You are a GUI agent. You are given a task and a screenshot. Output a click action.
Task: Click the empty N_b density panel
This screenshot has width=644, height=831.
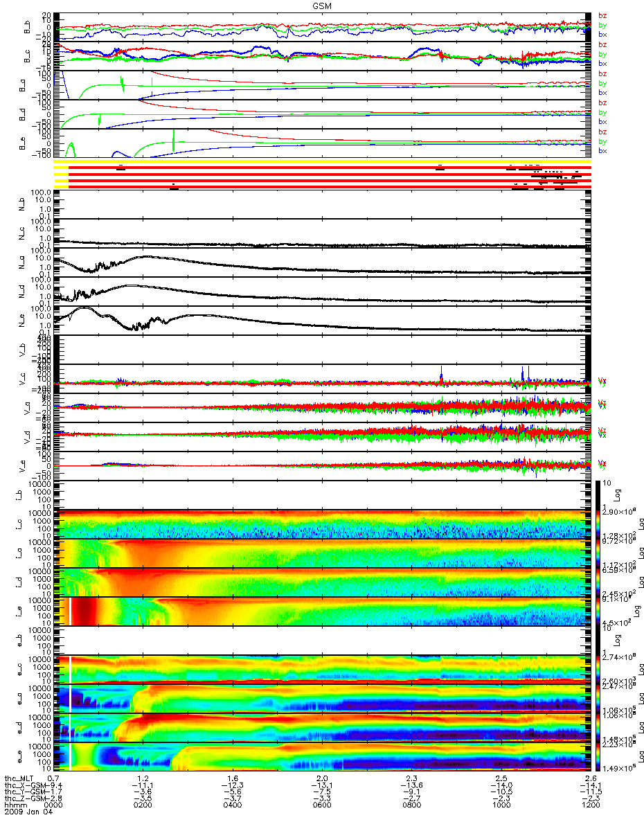point(322,205)
